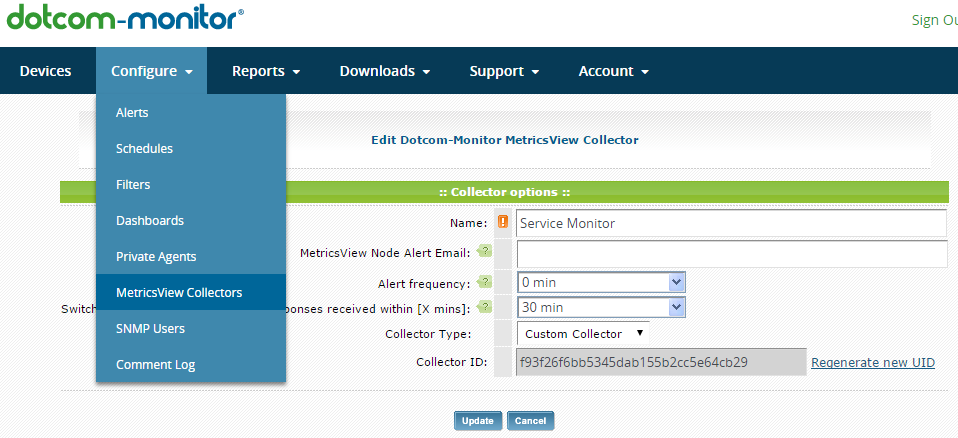This screenshot has width=958, height=438.
Task: Expand the Configure menu
Action: (152, 71)
